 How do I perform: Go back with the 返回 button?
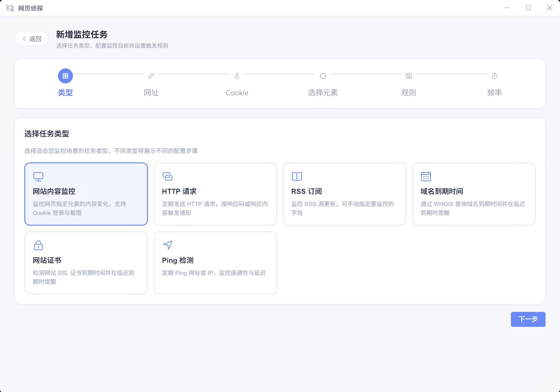click(x=32, y=39)
